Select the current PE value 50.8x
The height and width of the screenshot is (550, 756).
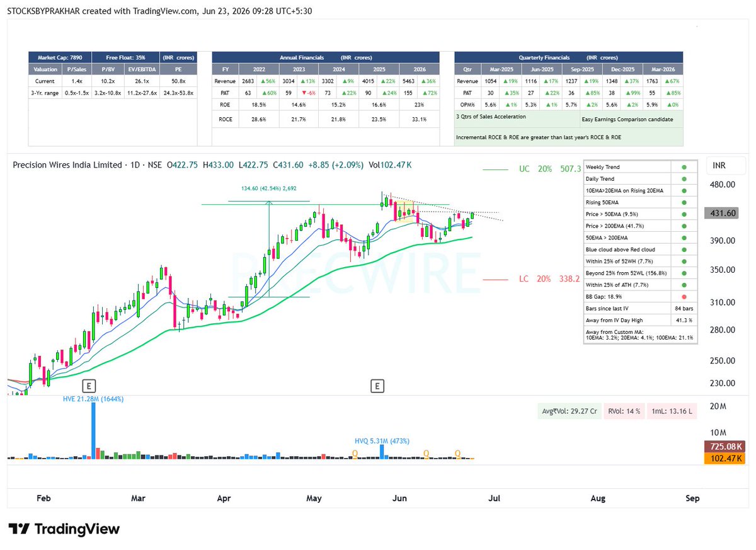click(x=177, y=81)
